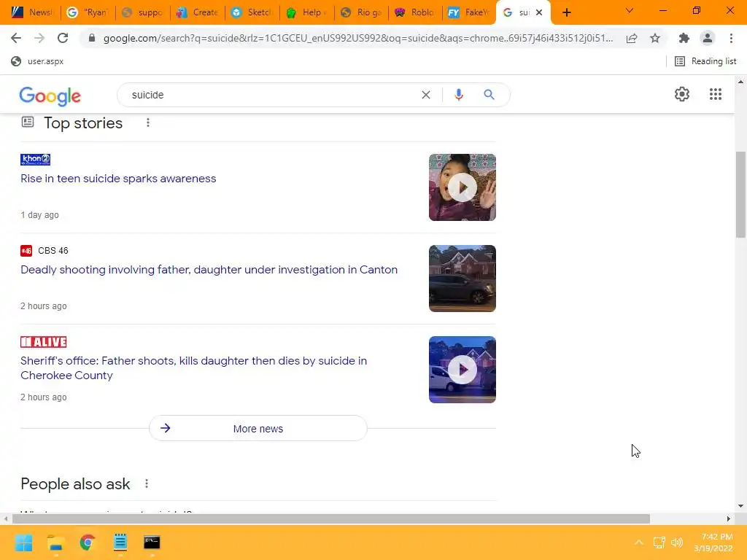
Task: Open the Google apps grid
Action: click(x=716, y=94)
